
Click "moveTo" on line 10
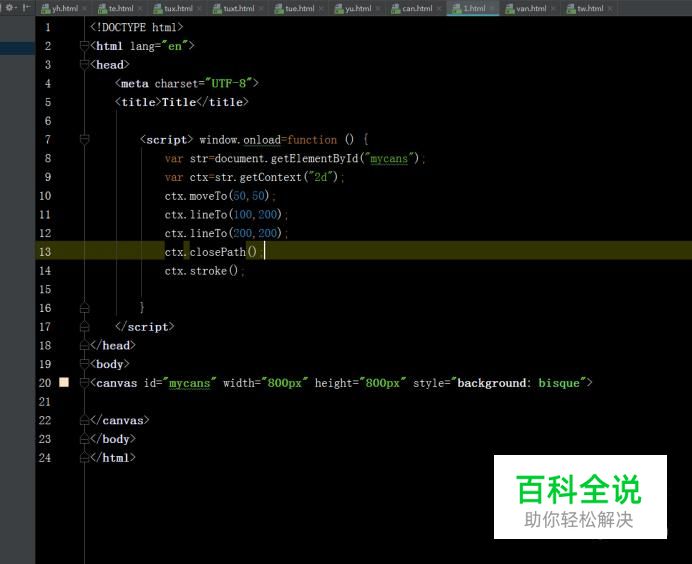(x=208, y=196)
